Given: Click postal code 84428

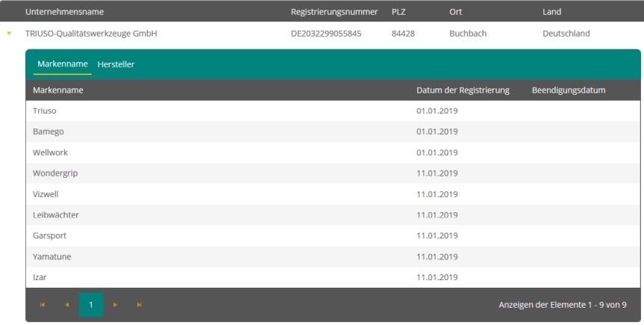Looking at the screenshot, I should click(x=403, y=34).
